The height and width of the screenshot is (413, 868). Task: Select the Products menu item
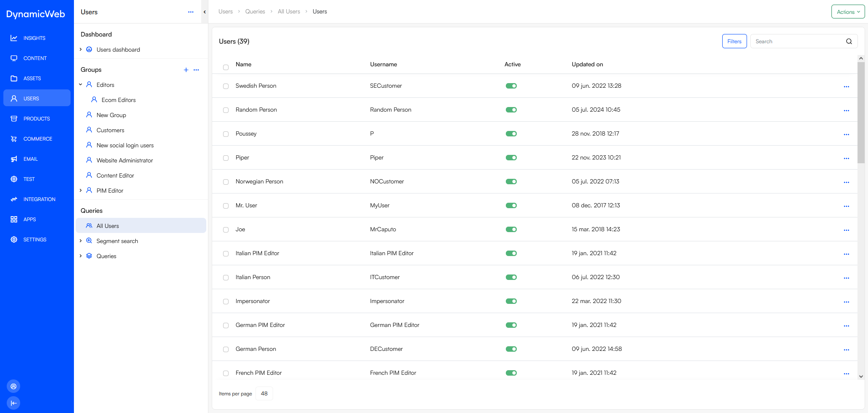coord(37,119)
